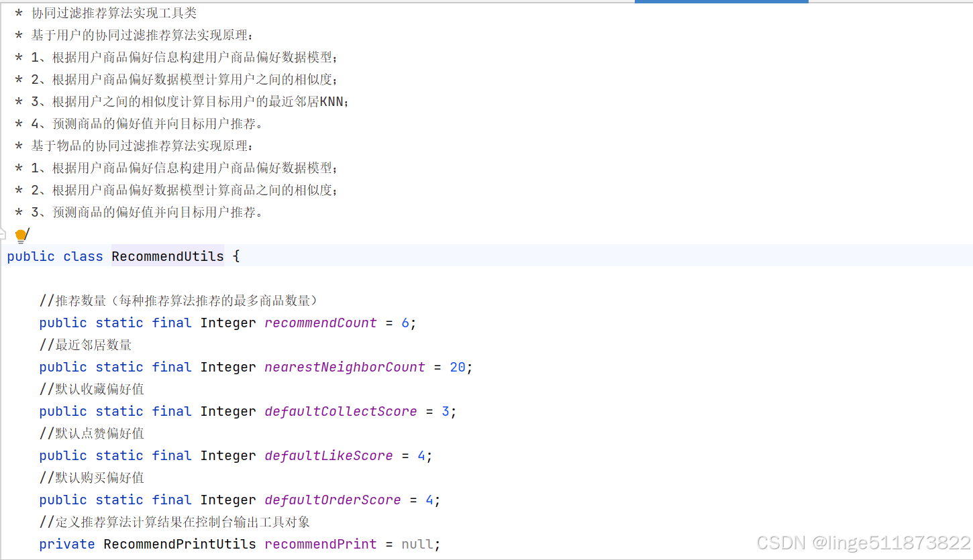
Task: Click the RecommendPrintUtils type name
Action: point(180,544)
